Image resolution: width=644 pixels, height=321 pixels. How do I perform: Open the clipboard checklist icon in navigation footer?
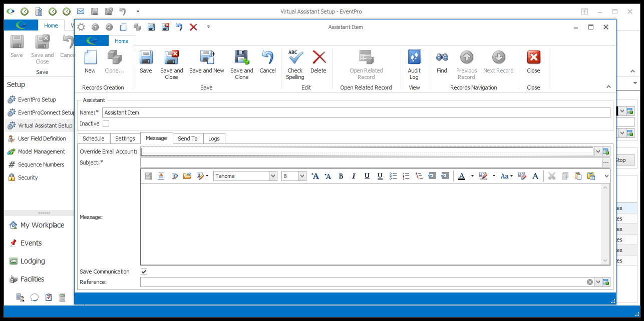pos(49,297)
